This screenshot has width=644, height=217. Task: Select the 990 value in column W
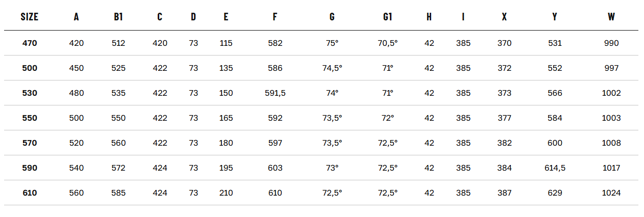tap(611, 43)
